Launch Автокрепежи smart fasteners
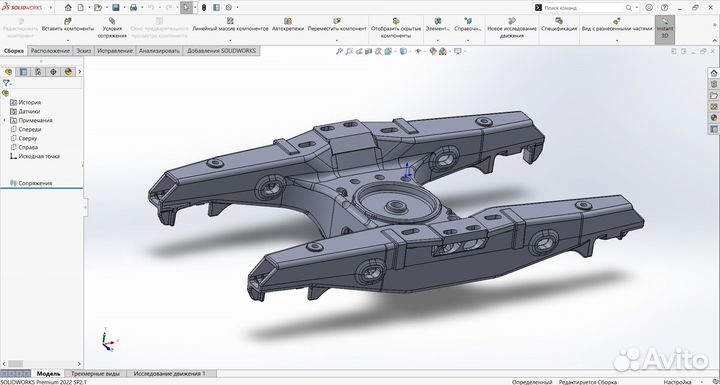This screenshot has width=720, height=385. click(x=288, y=25)
